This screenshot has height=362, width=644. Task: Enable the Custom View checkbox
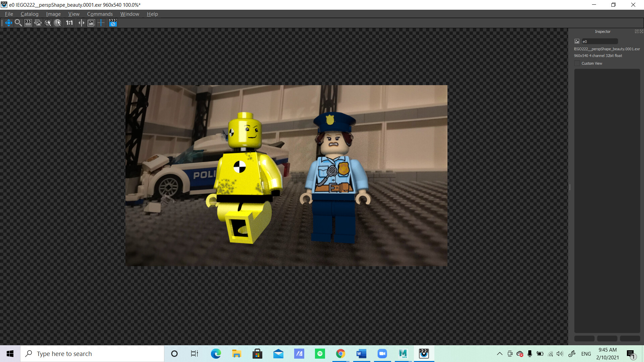(577, 63)
